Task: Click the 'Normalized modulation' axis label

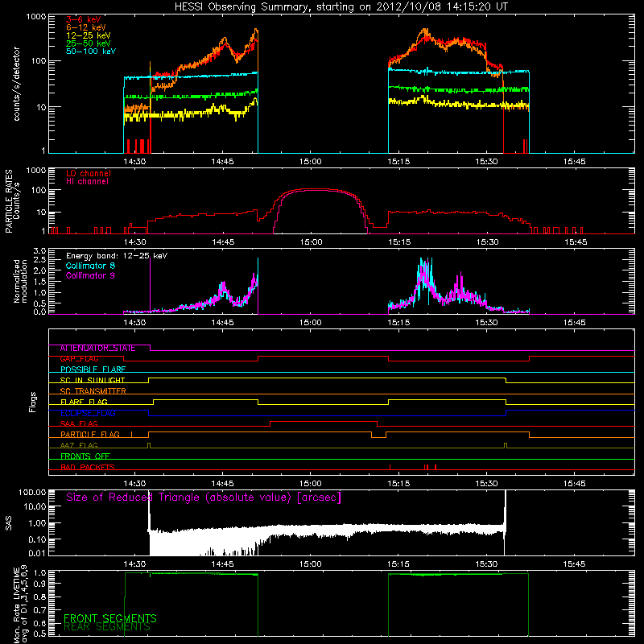Action: click(x=20, y=281)
